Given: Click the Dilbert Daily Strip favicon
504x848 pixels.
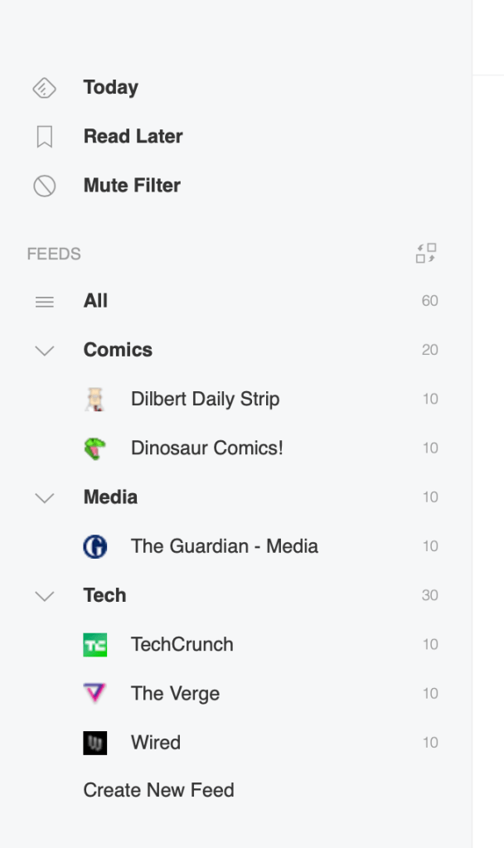Looking at the screenshot, I should pyautogui.click(x=95, y=400).
